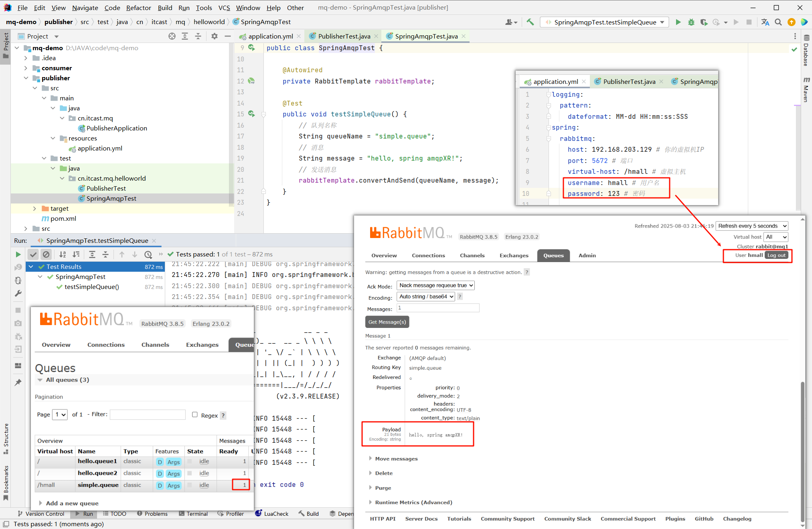Expand the Purge section
The image size is (812, 529).
383,488
